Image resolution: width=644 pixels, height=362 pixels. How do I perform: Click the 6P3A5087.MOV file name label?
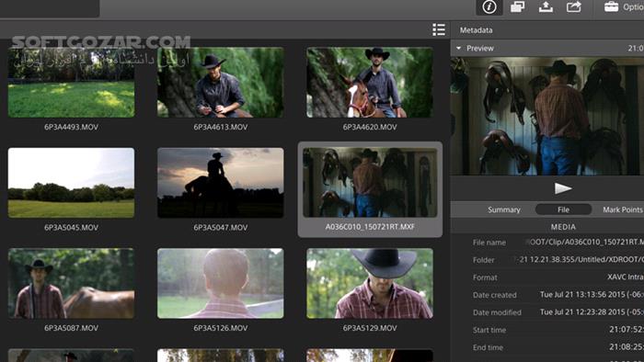click(71, 328)
